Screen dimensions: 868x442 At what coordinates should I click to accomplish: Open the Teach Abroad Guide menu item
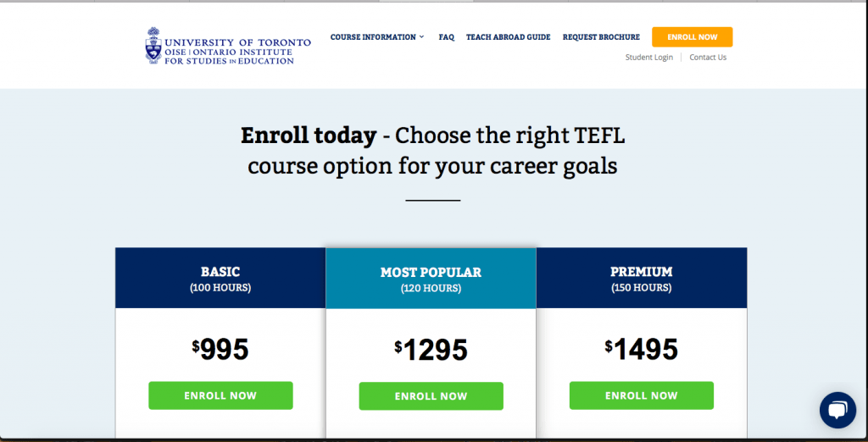coord(508,37)
